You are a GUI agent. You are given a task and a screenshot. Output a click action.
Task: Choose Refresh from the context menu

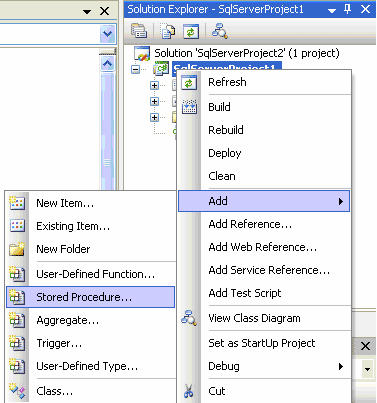pyautogui.click(x=263, y=82)
